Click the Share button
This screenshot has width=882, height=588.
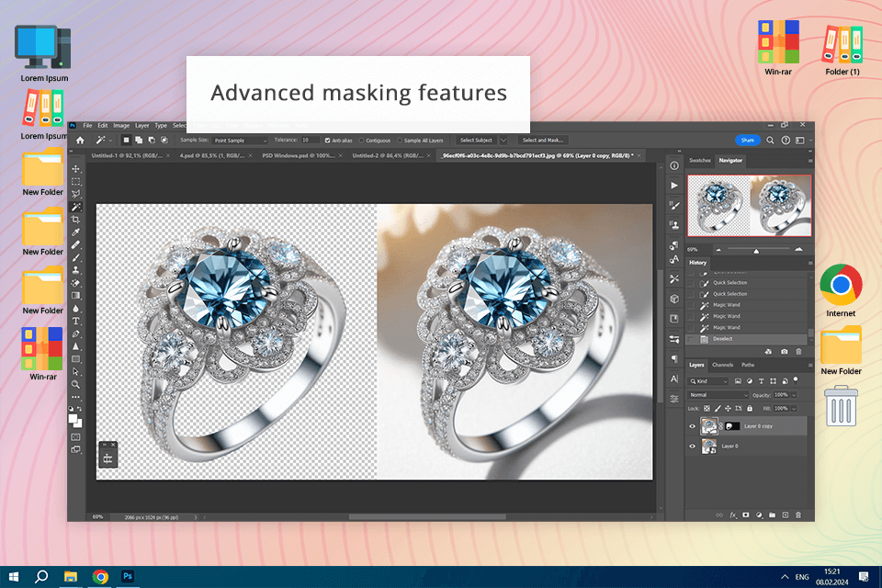pos(748,140)
